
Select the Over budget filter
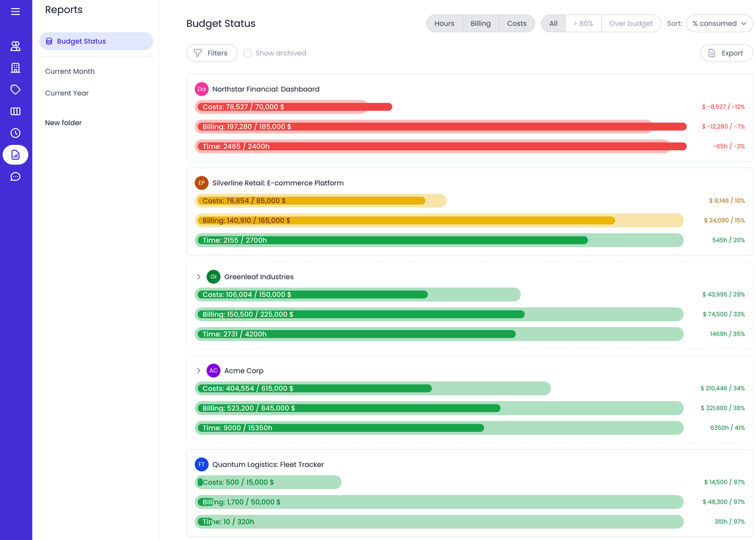631,24
